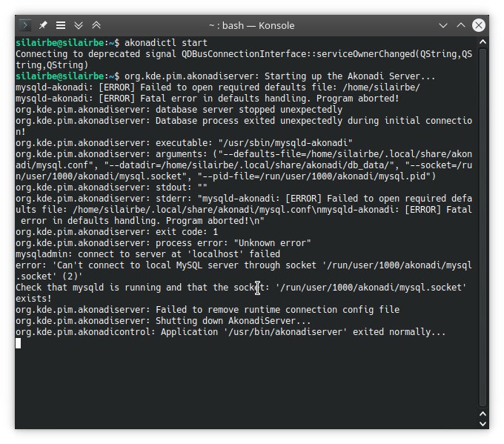Open the Konsole window menu icon
The width and height of the screenshot is (504, 444).
pos(25,25)
